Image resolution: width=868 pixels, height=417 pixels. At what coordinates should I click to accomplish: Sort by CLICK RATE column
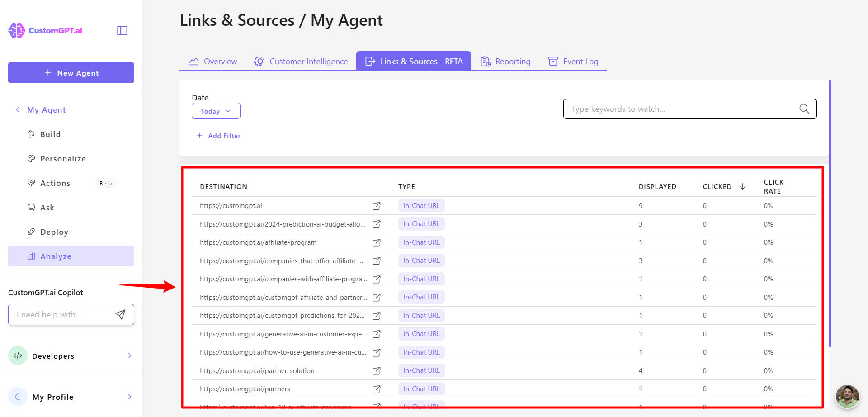point(774,186)
